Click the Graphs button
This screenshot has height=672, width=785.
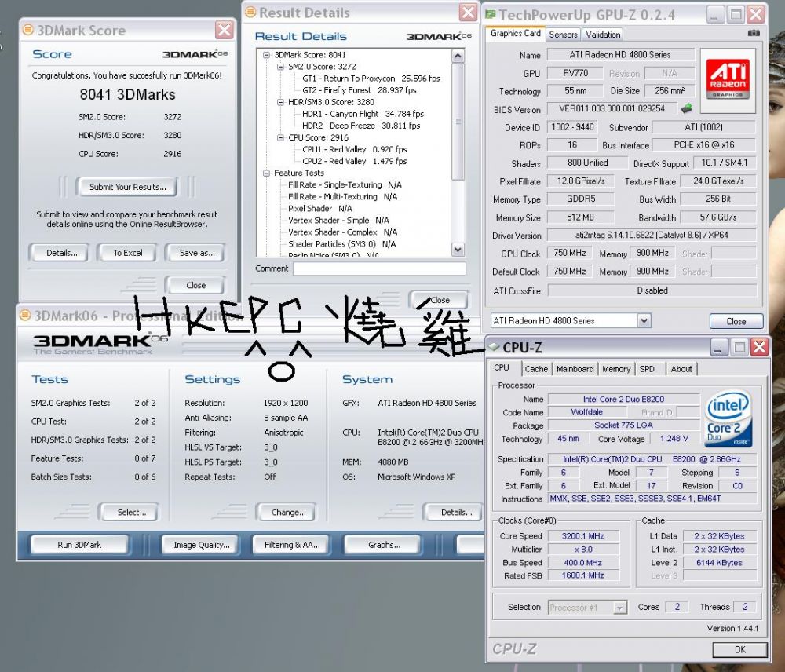click(x=384, y=545)
